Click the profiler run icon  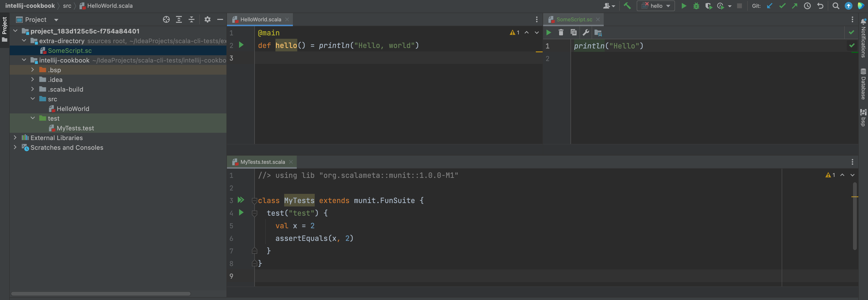[721, 6]
